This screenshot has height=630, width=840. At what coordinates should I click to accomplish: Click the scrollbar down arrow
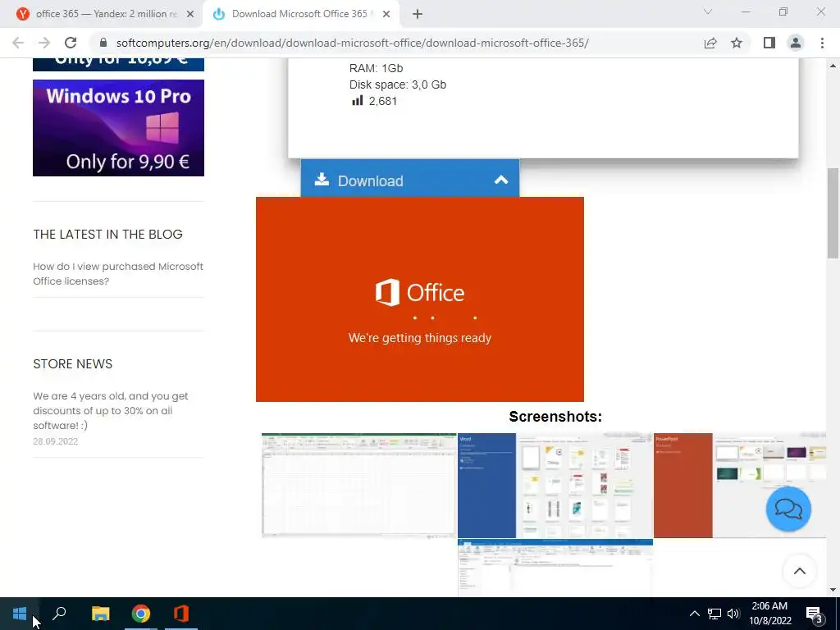tap(833, 591)
